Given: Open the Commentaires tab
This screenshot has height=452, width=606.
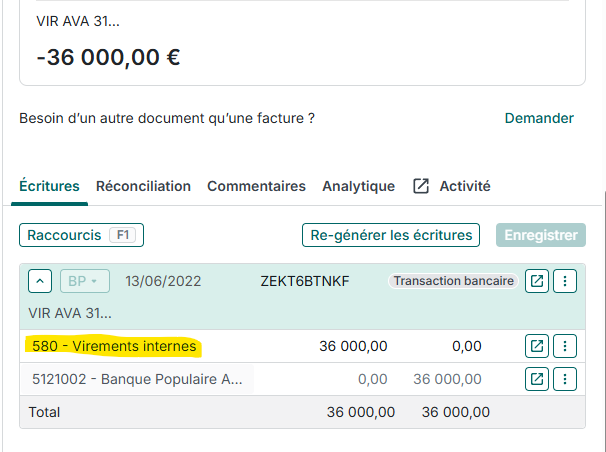Looking at the screenshot, I should pos(256,186).
